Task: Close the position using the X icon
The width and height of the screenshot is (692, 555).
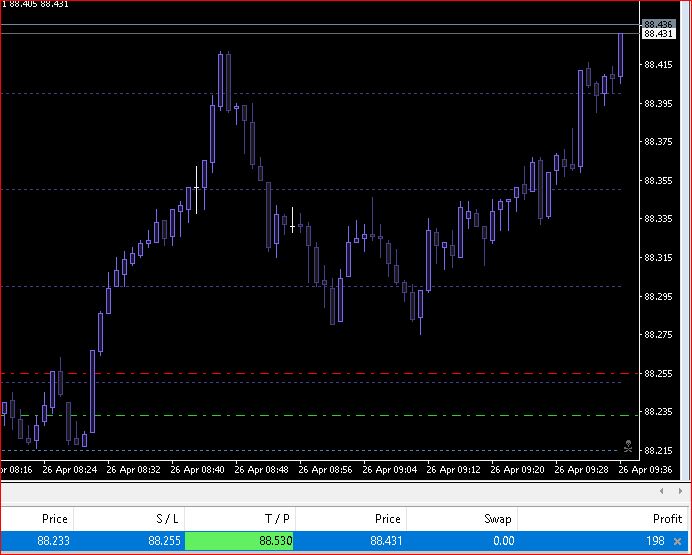Action: [677, 541]
